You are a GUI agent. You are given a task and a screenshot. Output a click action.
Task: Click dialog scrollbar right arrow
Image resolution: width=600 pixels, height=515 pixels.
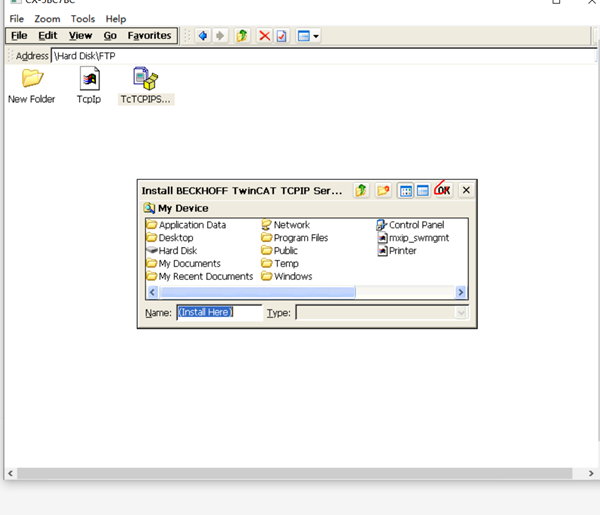460,292
